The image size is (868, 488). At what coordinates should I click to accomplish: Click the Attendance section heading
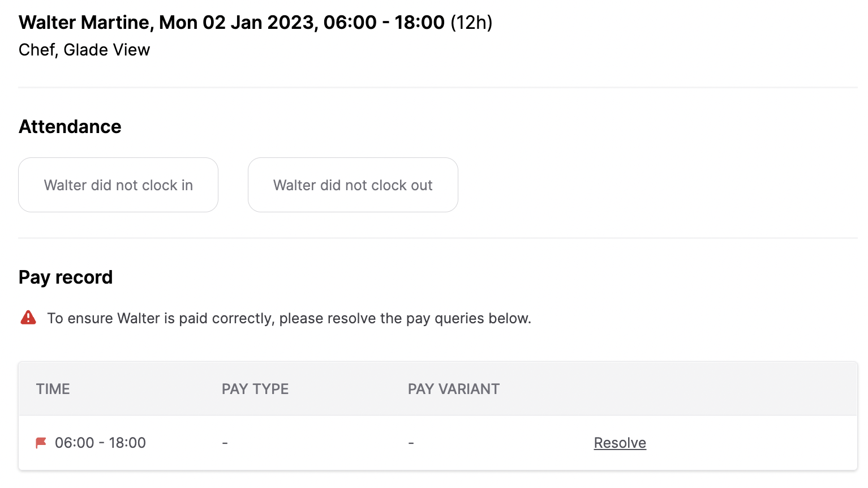70,126
